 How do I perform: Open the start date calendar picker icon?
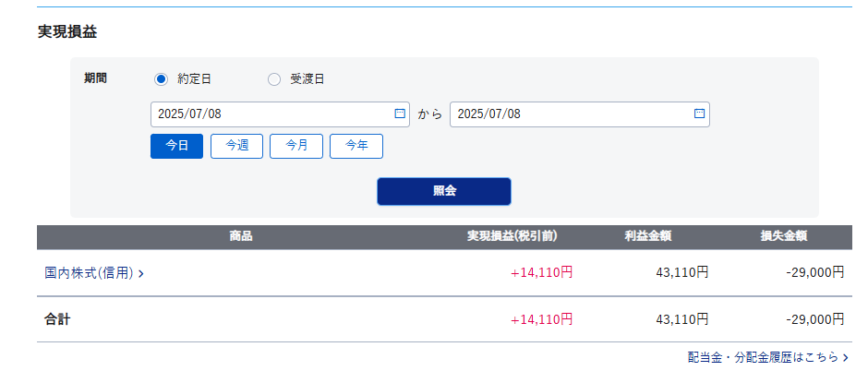click(x=400, y=114)
